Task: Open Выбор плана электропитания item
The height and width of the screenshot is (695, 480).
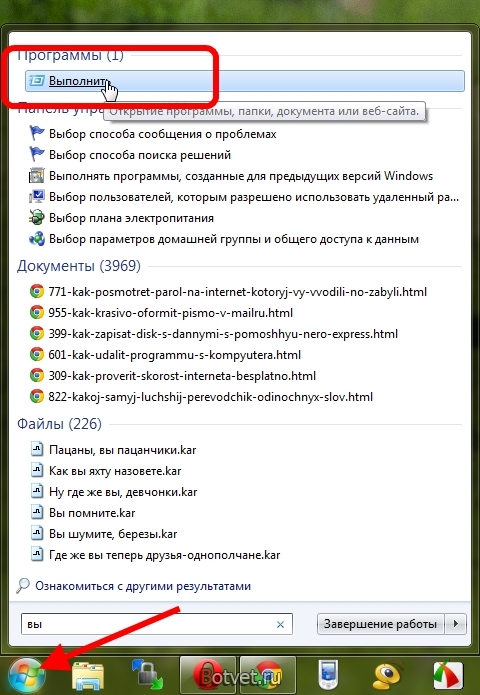Action: 131,218
